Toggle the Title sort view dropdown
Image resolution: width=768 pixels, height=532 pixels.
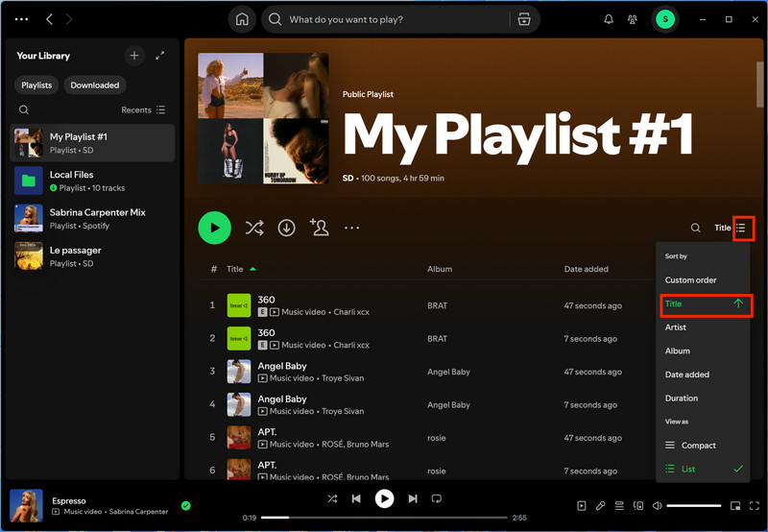[x=730, y=228]
